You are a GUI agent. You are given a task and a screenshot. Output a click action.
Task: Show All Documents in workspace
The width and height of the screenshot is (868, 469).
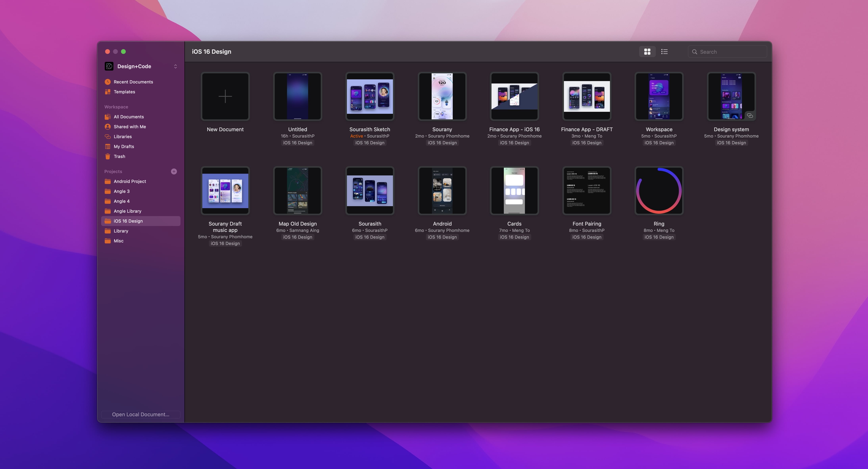[x=128, y=117]
